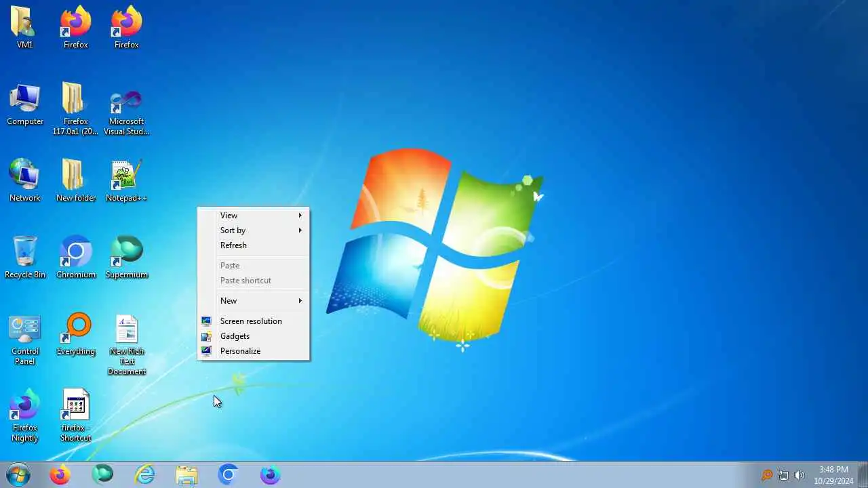
Task: Select the Everything desktop shortcut
Action: pos(76,333)
